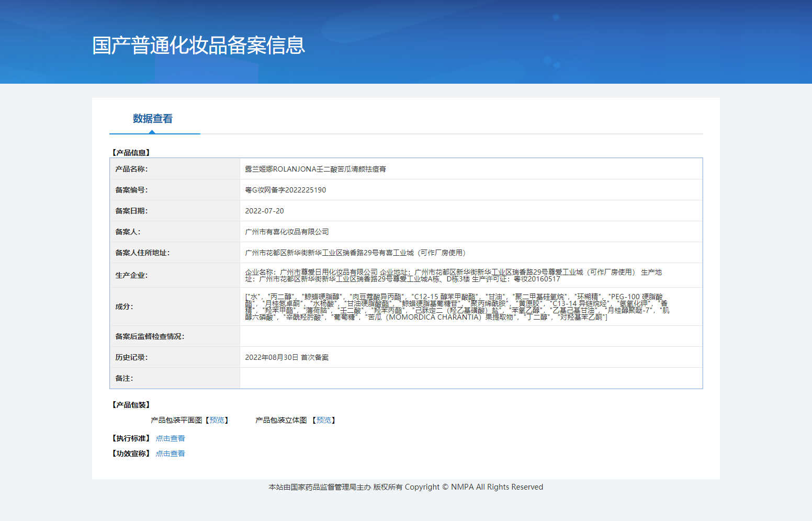Click the 【产品信息】 section heading
The height and width of the screenshot is (521, 812).
pos(131,153)
